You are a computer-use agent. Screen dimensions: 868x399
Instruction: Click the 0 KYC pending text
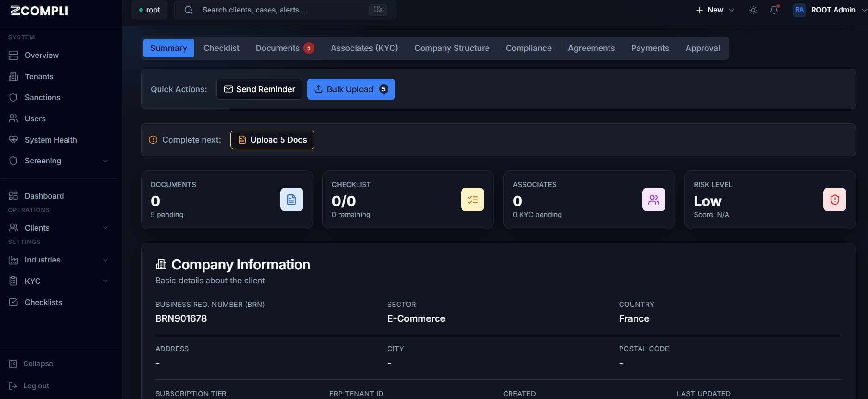[537, 215]
